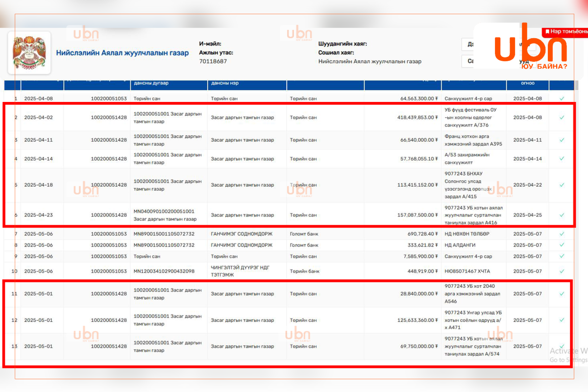Screen dimensions: 588x392
Task: Click the checkmark in the НД АЛДАНГИ row
Action: coord(562,245)
